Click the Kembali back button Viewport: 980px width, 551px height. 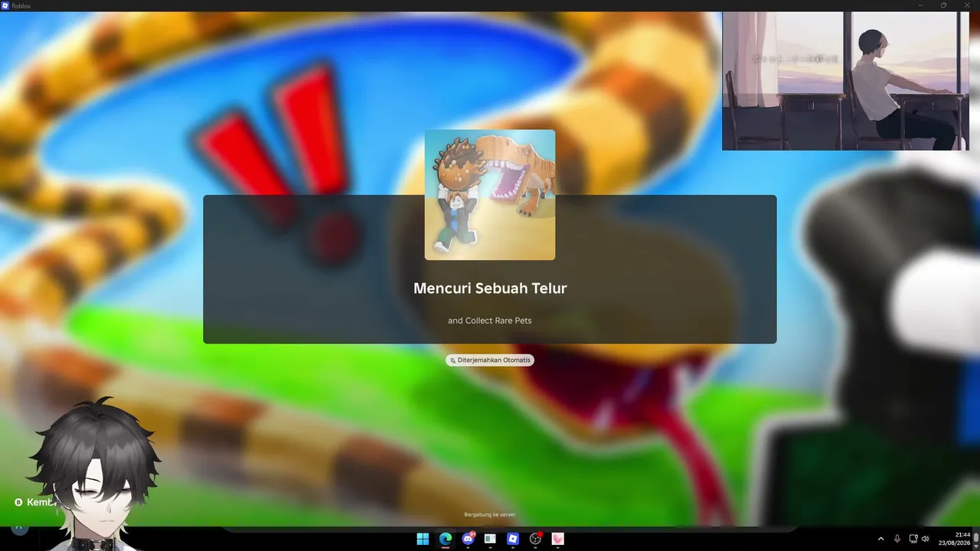[x=37, y=502]
